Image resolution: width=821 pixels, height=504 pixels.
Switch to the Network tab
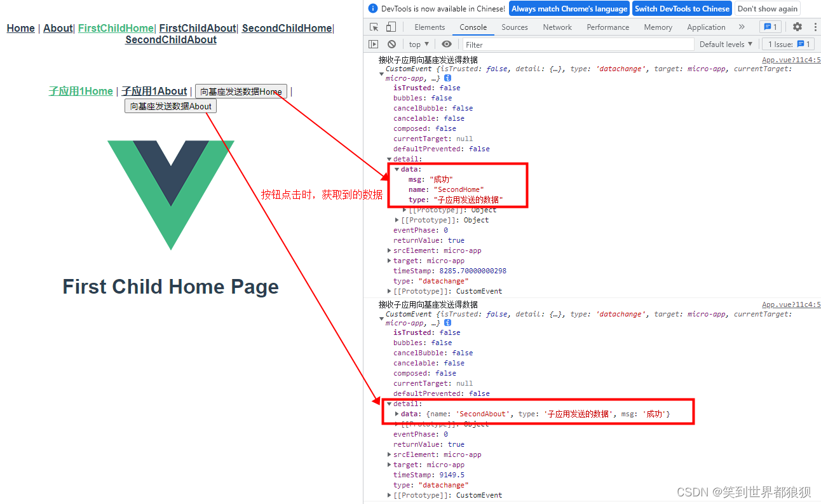tap(557, 27)
